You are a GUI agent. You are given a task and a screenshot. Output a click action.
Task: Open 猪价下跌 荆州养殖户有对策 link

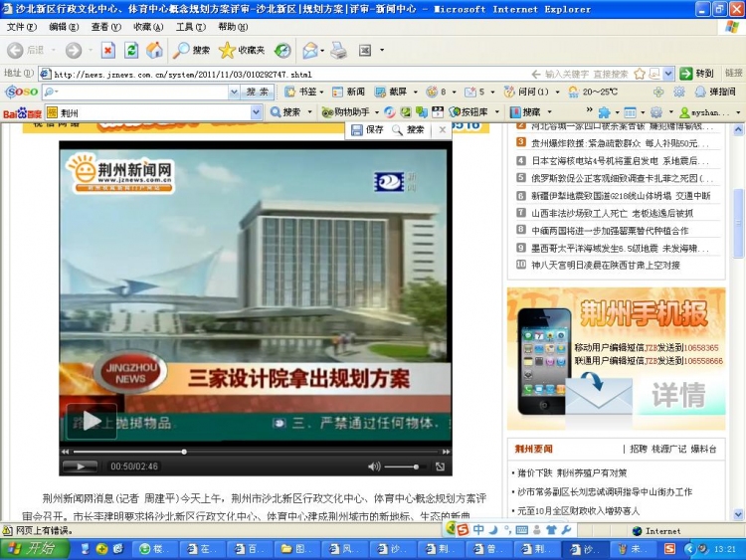pos(572,472)
